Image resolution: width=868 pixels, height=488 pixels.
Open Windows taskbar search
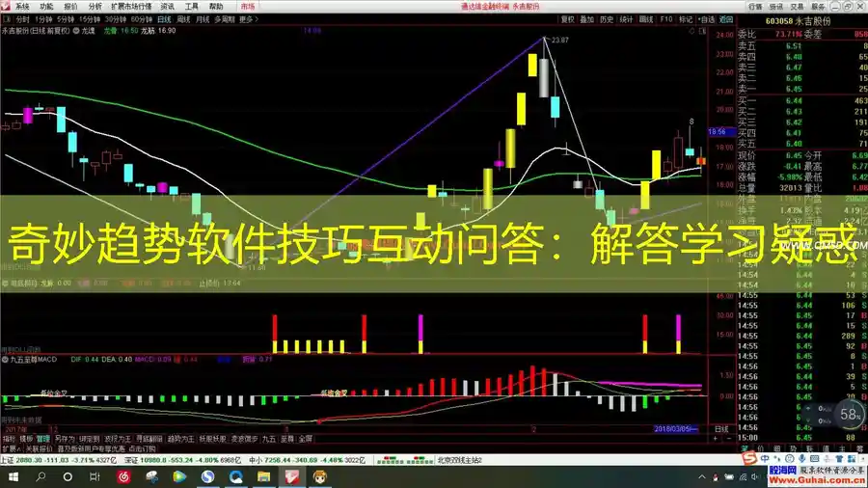41,476
